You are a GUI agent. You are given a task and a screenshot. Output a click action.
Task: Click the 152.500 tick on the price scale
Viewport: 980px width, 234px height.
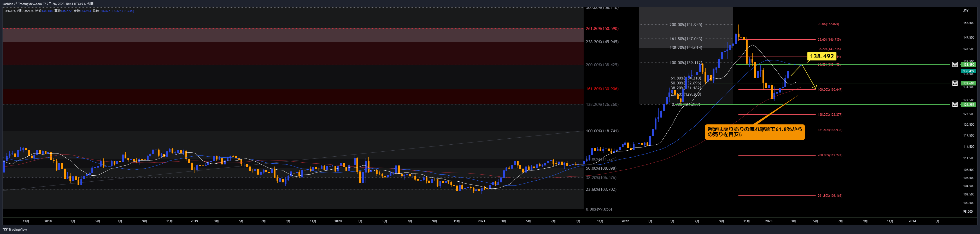[969, 23]
